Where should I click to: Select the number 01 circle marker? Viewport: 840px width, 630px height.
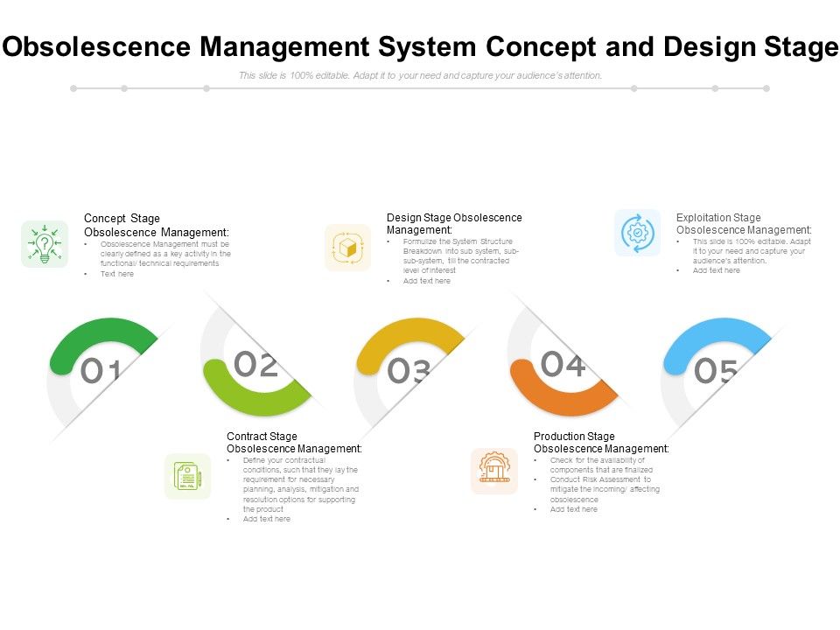101,371
